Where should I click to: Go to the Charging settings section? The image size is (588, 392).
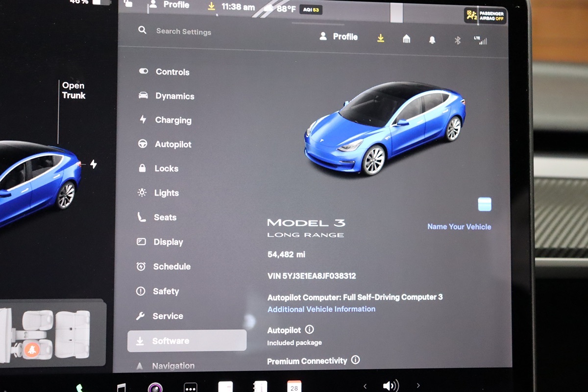(173, 120)
